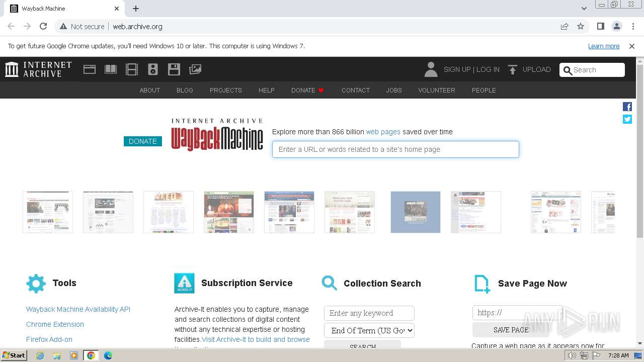Open a new browser tab
The width and height of the screenshot is (644, 362).
(136, 9)
